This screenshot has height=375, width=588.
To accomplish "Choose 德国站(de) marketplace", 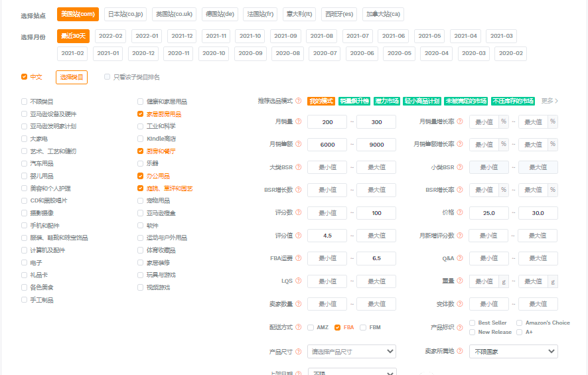I will pyautogui.click(x=220, y=14).
